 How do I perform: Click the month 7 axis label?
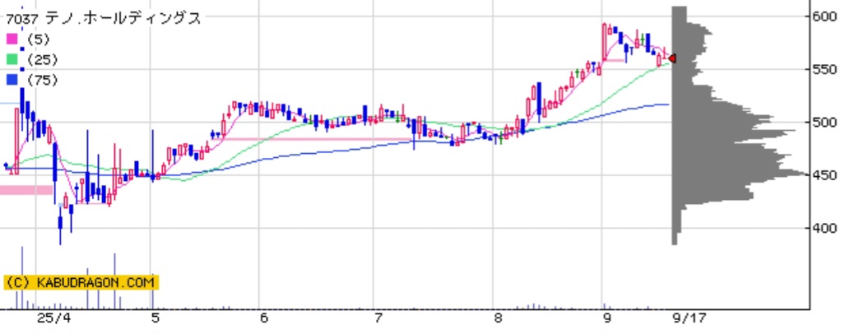(378, 318)
